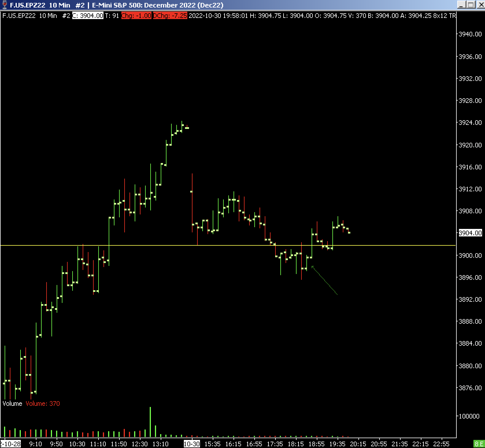Click the 16:55 time axis label
485x448 pixels.
pos(254,444)
